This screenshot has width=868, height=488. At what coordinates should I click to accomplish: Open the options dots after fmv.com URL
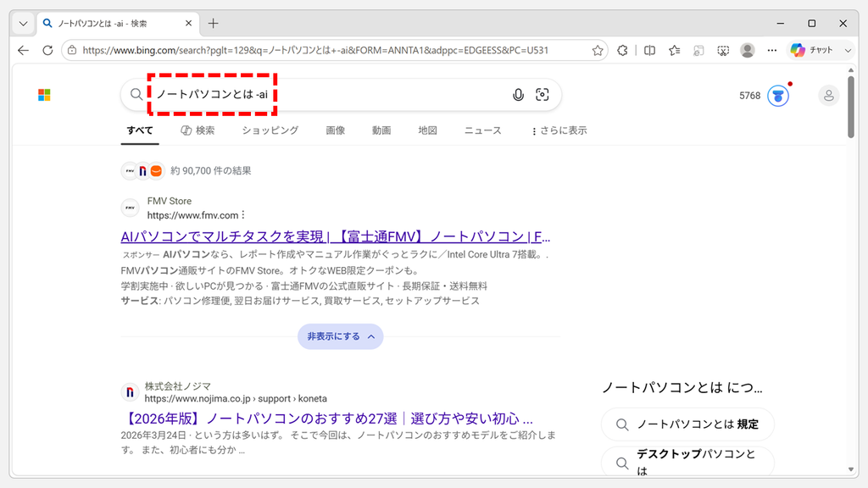point(243,214)
